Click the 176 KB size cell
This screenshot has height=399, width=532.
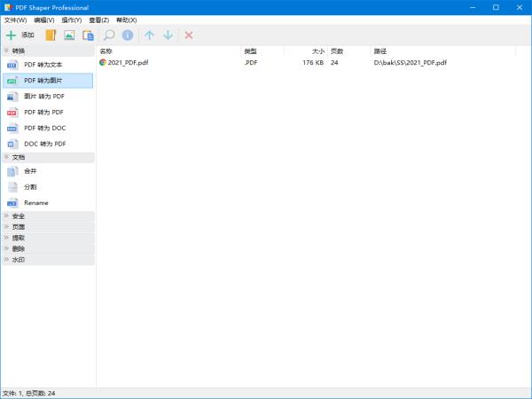pyautogui.click(x=313, y=62)
